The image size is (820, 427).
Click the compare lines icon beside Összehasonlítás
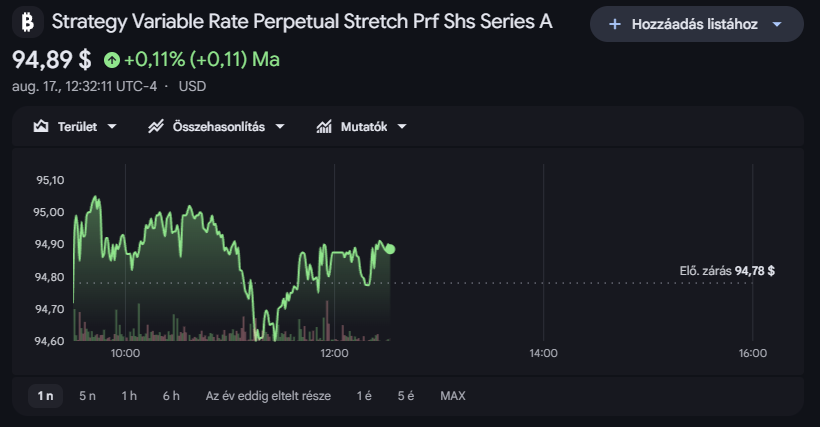[156, 126]
